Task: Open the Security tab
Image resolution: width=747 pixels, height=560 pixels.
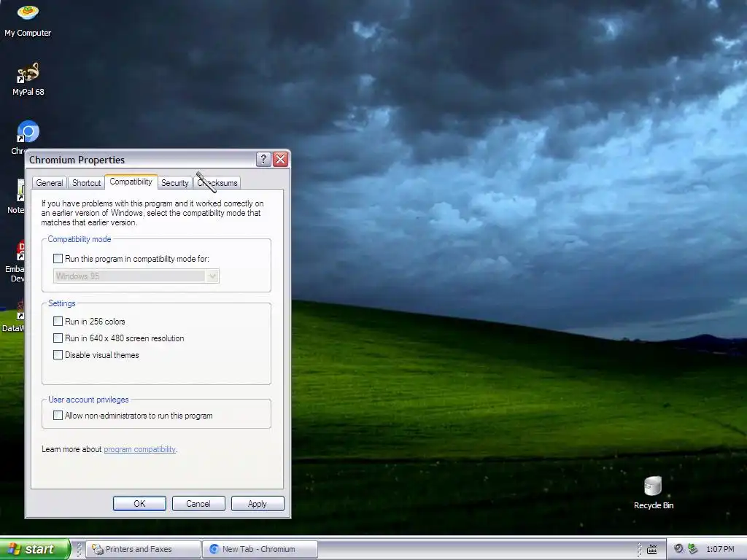Action: 175,183
